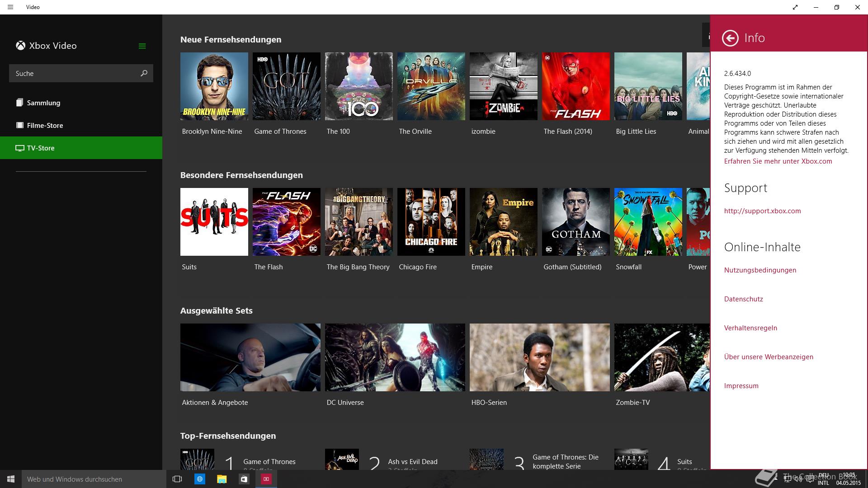Open Task View in taskbar
Image resolution: width=868 pixels, height=488 pixels.
pos(177,479)
